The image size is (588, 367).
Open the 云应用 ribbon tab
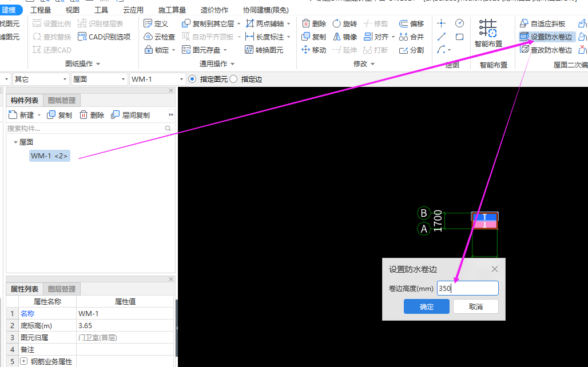133,10
